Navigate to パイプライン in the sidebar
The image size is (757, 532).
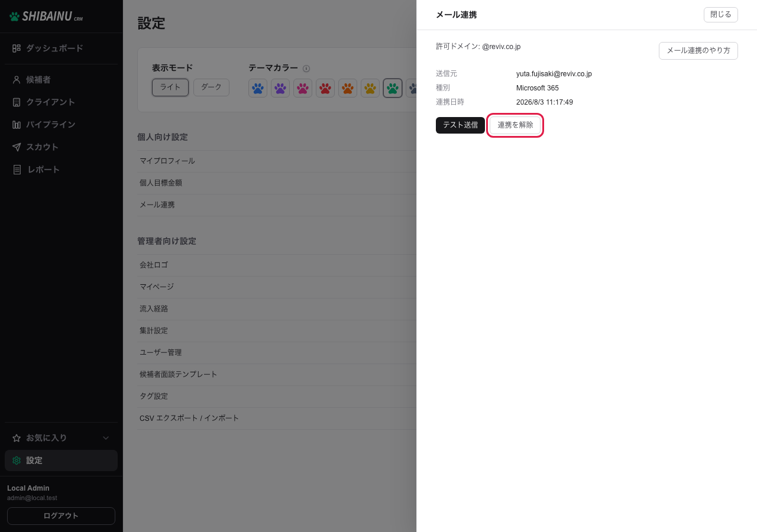62,125
